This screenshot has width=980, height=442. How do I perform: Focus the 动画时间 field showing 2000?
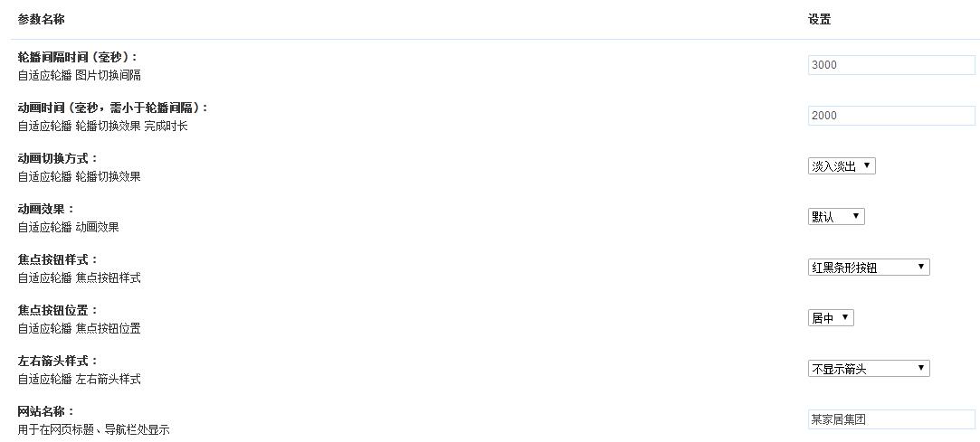click(x=891, y=116)
